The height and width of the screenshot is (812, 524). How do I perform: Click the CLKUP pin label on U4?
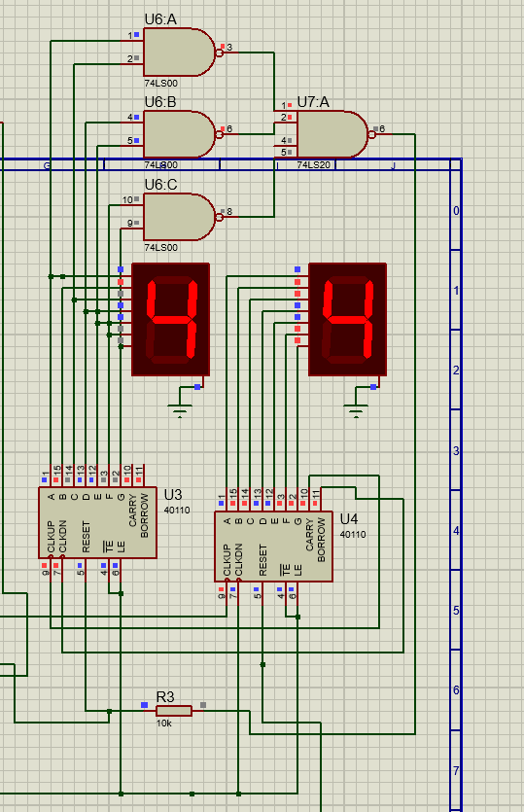tap(227, 560)
